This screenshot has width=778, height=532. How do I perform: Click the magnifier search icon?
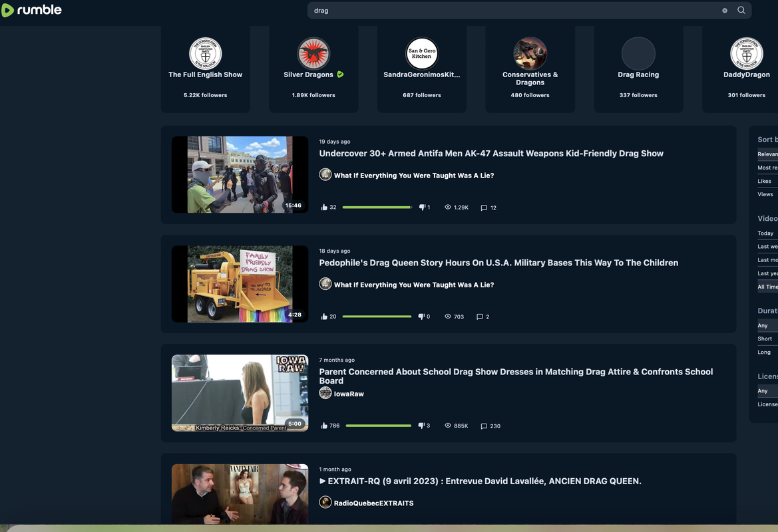pos(741,10)
